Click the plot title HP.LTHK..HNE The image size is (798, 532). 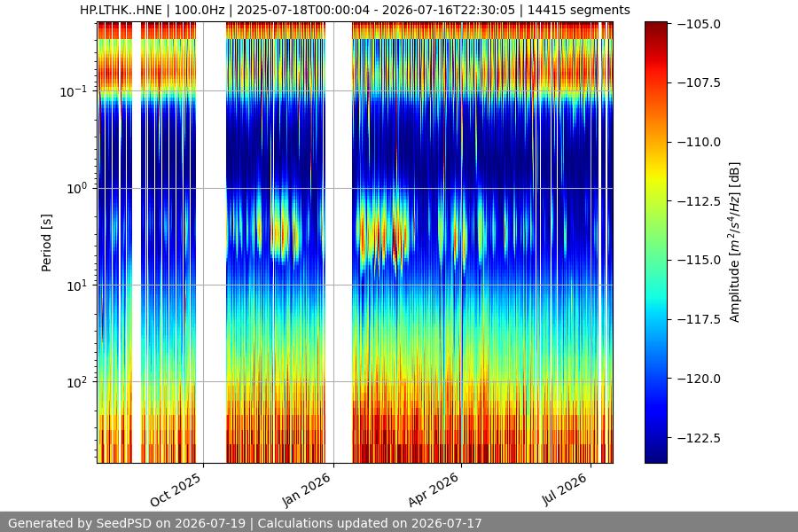(x=355, y=10)
